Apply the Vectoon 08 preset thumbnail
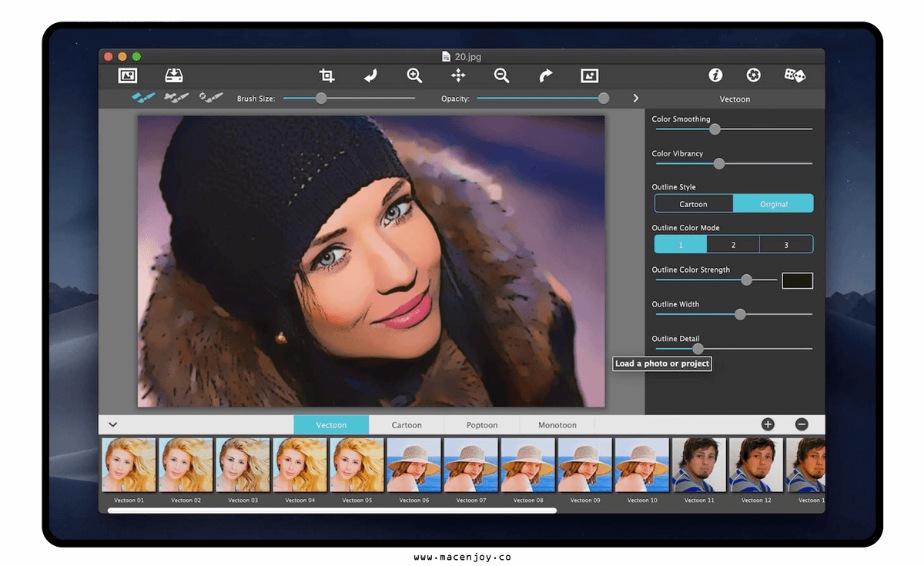924x566 pixels. click(x=528, y=465)
